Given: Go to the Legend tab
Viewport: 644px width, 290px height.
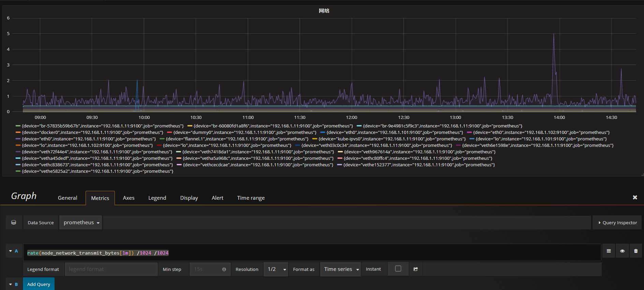Looking at the screenshot, I should pyautogui.click(x=157, y=198).
